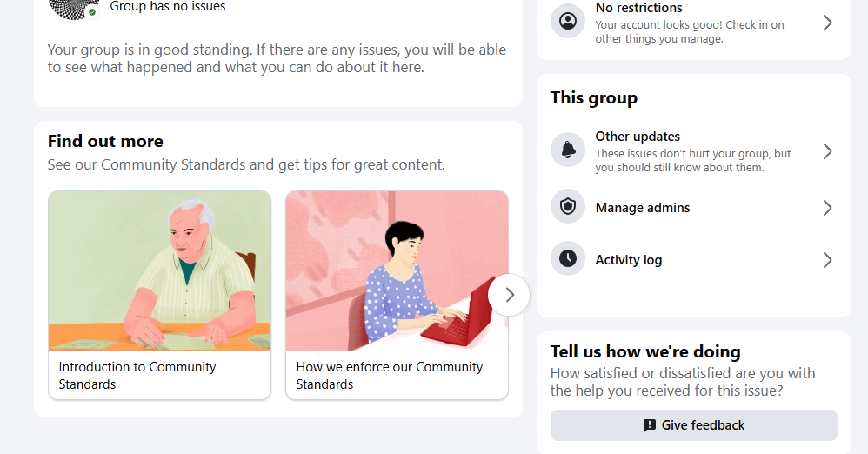The image size is (868, 454).
Task: Select the Activity log menu entry
Action: pyautogui.click(x=694, y=259)
